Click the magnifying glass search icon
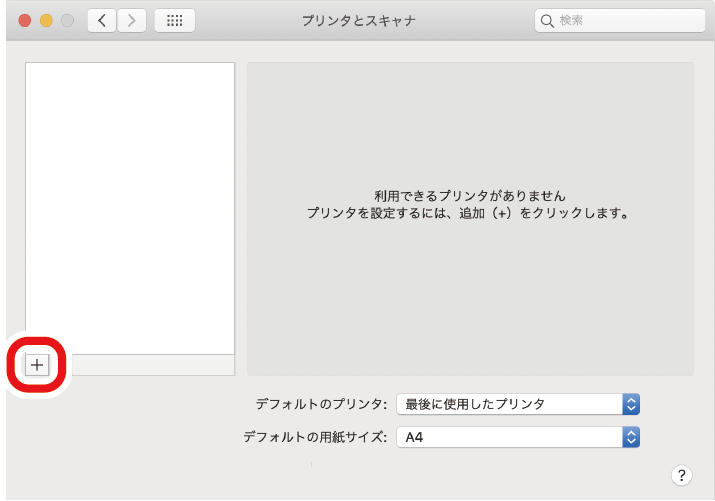Image resolution: width=715 pixels, height=501 pixels. pyautogui.click(x=547, y=20)
